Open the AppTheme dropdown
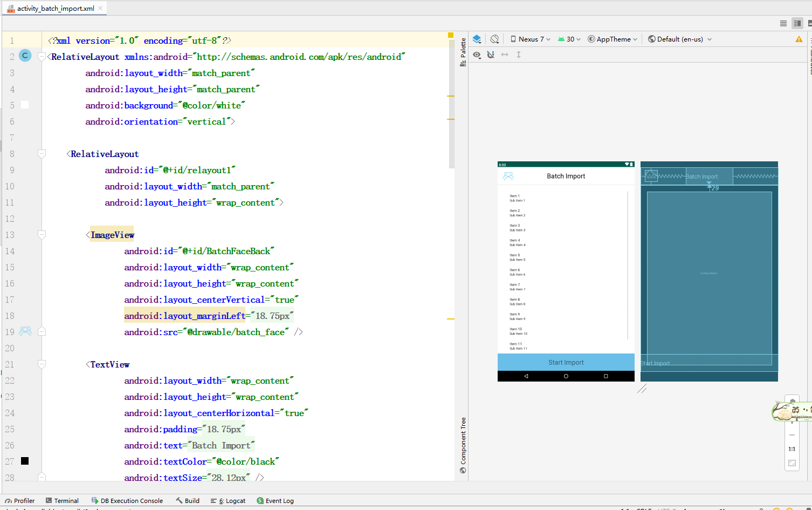This screenshot has width=812, height=510. click(x=613, y=39)
